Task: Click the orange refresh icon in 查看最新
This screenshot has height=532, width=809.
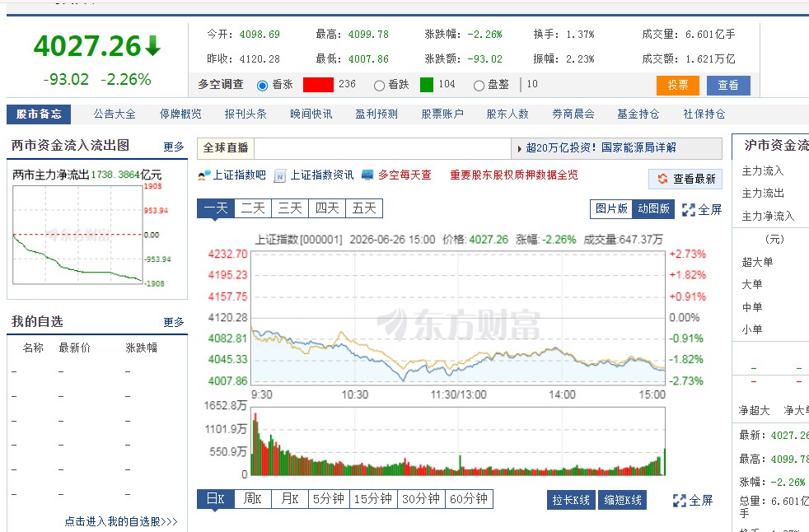Action: tap(662, 179)
